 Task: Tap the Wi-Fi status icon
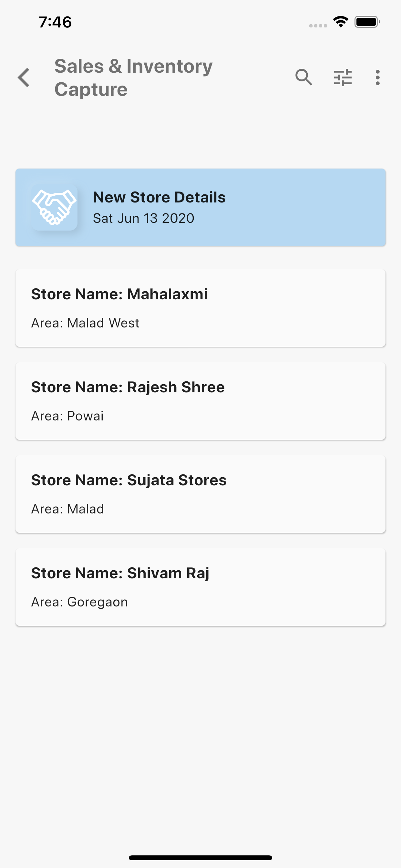coord(341,22)
